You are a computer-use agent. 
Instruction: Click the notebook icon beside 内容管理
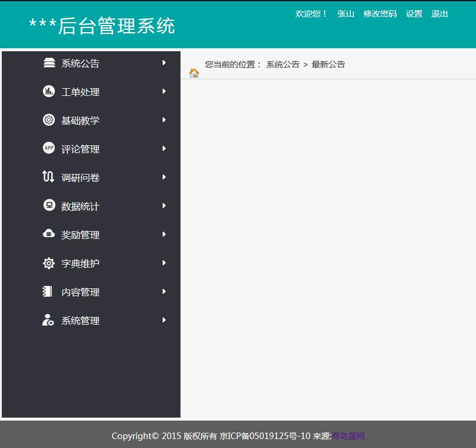click(47, 291)
